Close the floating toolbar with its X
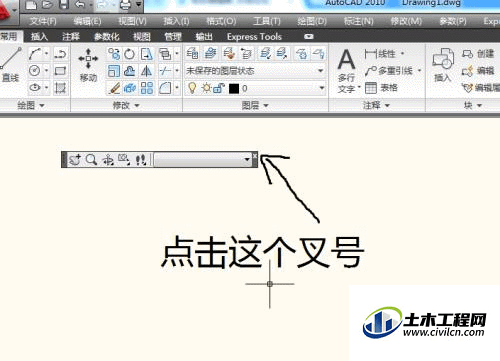 click(x=255, y=156)
